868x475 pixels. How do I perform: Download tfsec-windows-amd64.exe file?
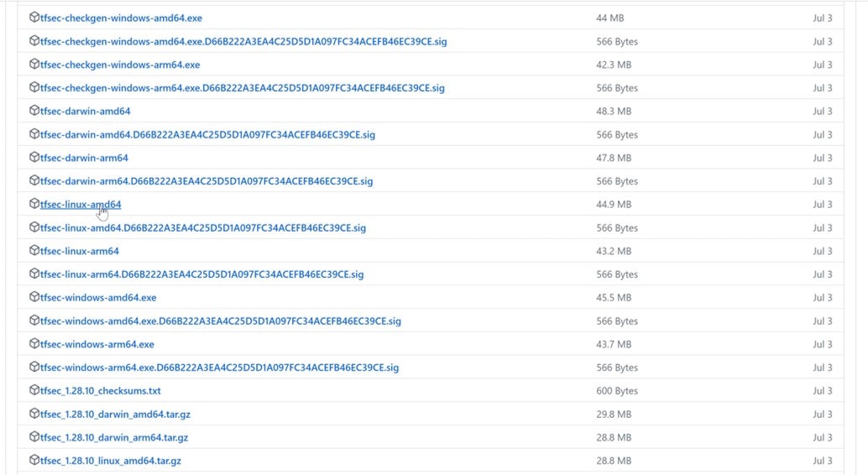[x=98, y=297]
